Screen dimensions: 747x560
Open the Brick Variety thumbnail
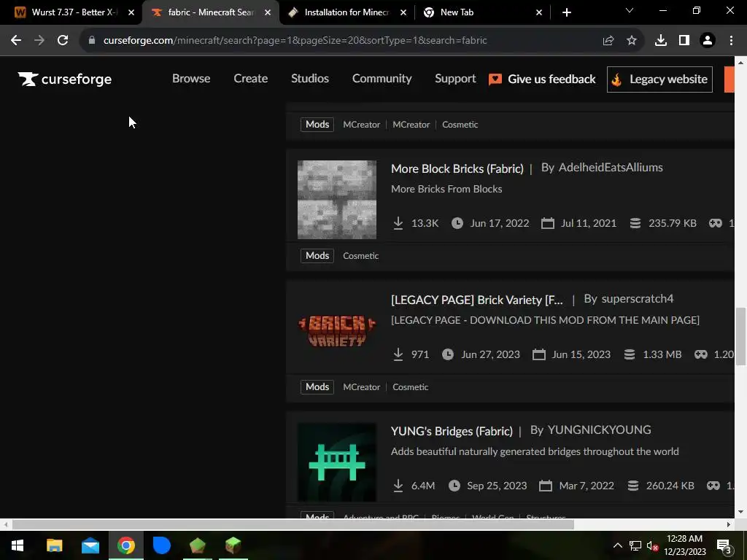tap(337, 331)
